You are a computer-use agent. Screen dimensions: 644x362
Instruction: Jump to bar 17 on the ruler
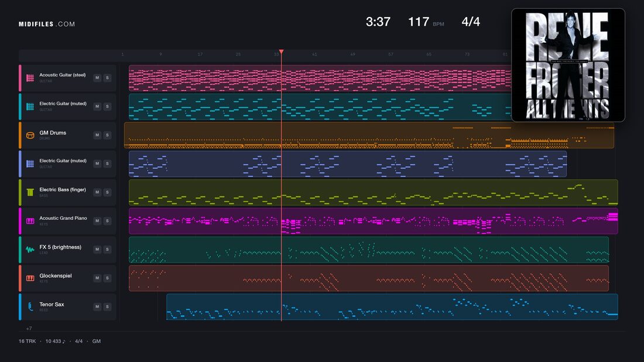(200, 54)
